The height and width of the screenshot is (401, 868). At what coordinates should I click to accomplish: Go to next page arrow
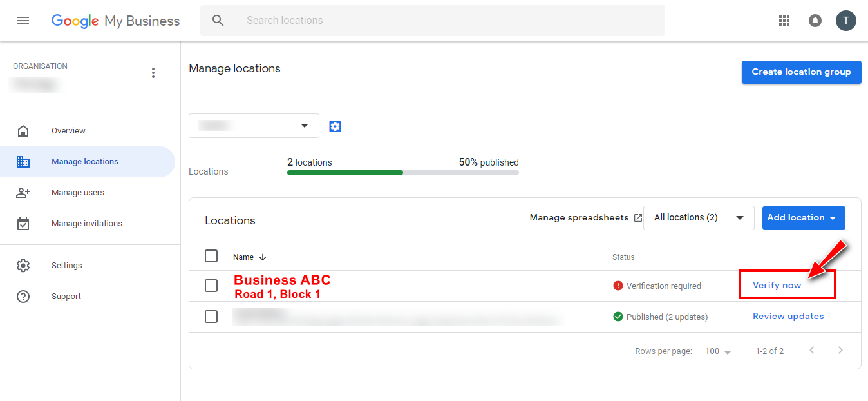point(840,351)
